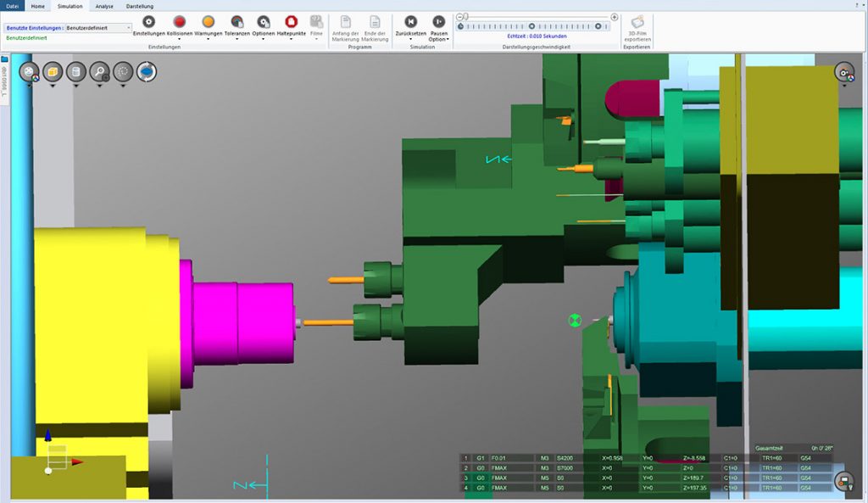Switch to the Analyse tab
This screenshot has height=503, width=868.
[x=104, y=6]
